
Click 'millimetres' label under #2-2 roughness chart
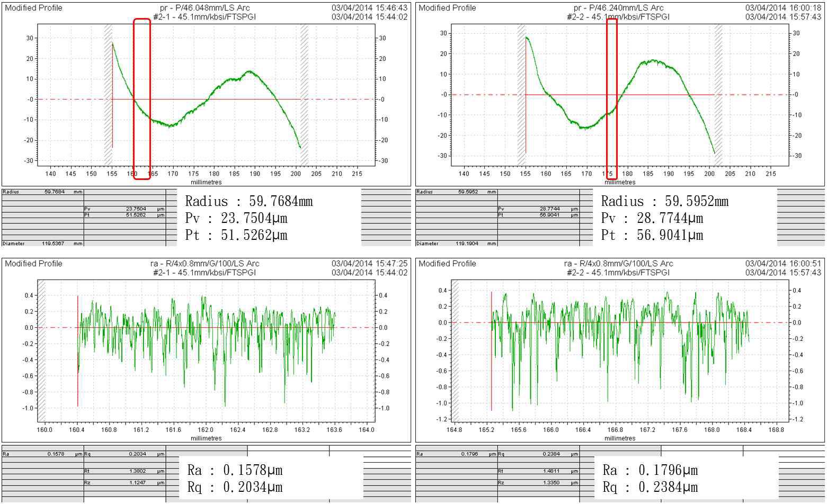[620, 438]
